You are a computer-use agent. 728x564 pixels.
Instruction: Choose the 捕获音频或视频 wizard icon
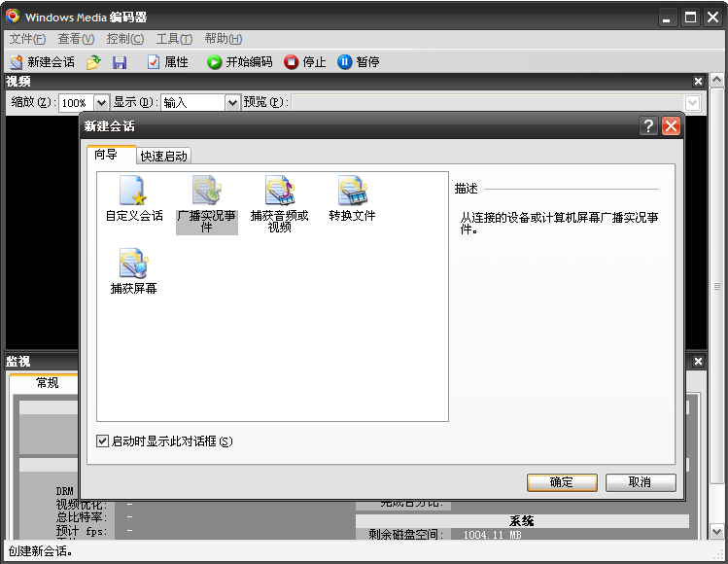point(280,204)
